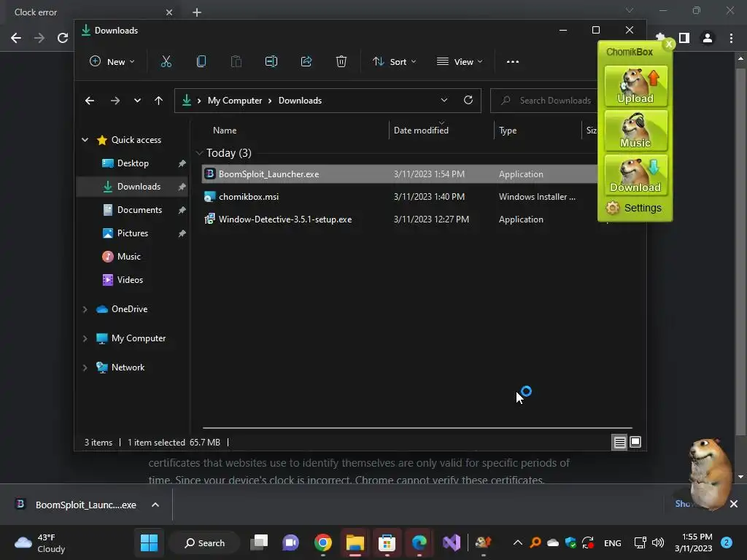The width and height of the screenshot is (747, 560).
Task: Refresh the Downloads folder view
Action: click(468, 100)
